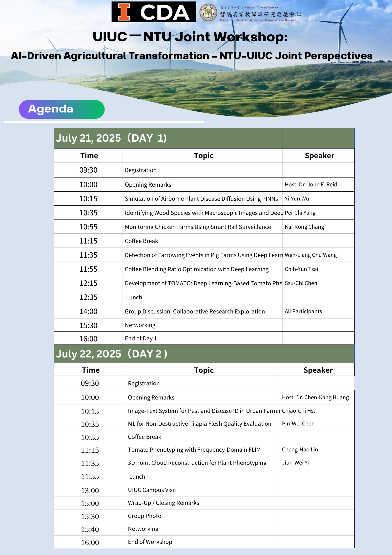392x555 pixels.
Task: Click 10:55 beside Monitoring Chicken Farms topic
Action: point(88,227)
